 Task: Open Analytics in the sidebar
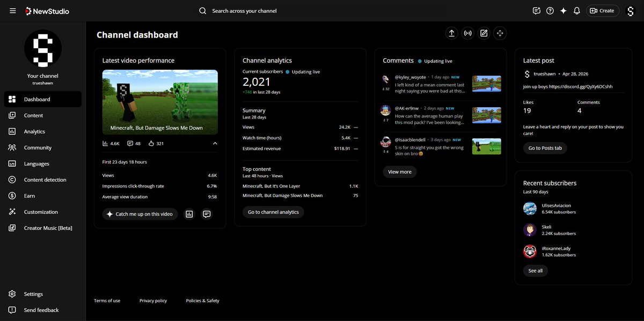(43, 131)
